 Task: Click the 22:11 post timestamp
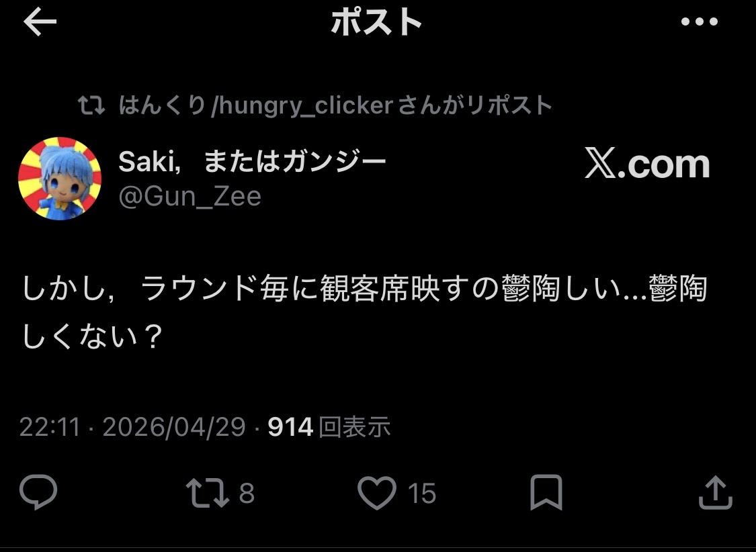tap(49, 427)
